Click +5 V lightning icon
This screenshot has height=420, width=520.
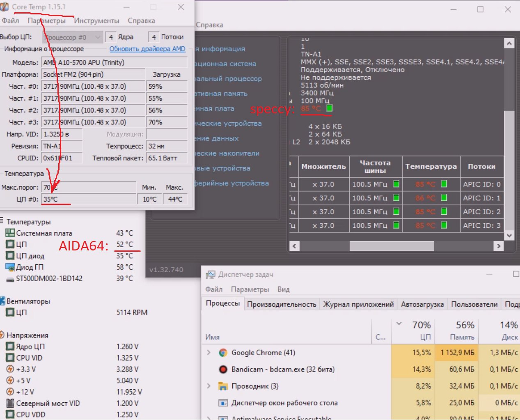(x=10, y=381)
